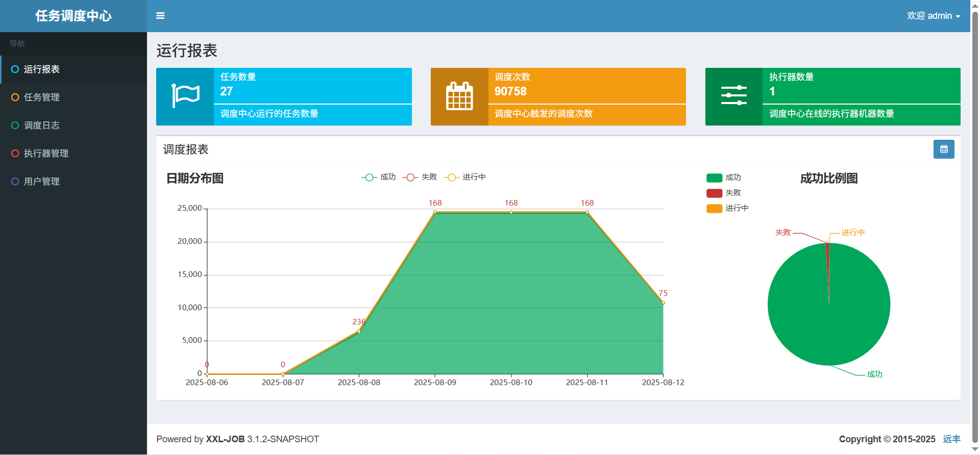The width and height of the screenshot is (980, 455).
Task: Click the calendar icon on schedule count card
Action: 459,96
